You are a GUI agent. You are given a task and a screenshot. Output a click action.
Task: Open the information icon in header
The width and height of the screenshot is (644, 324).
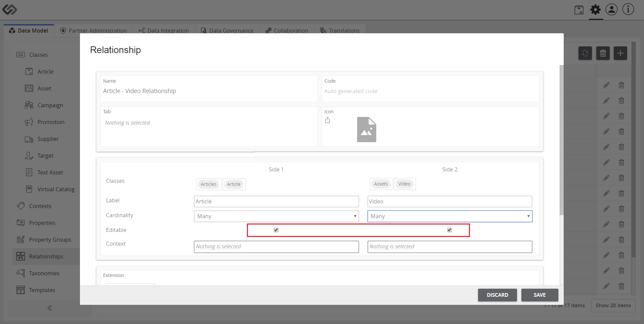coord(628,9)
